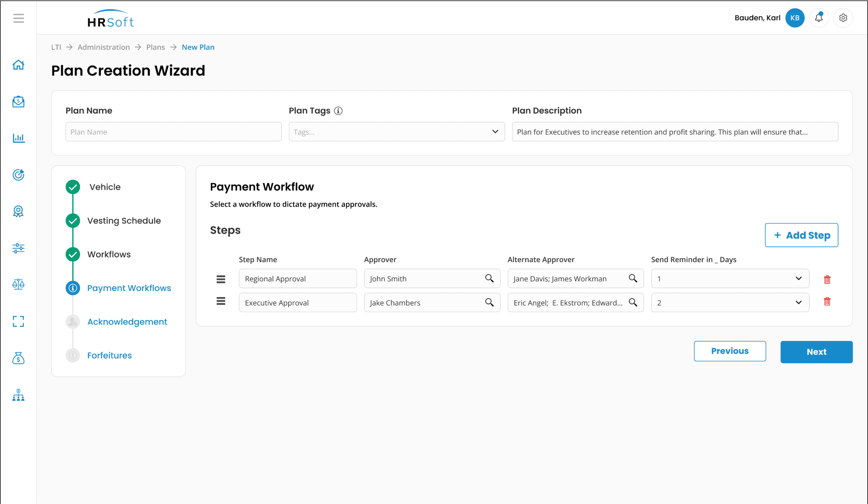Open the award ribbon icon in sidebar
Screen dimensions: 868x504
[x=19, y=212]
